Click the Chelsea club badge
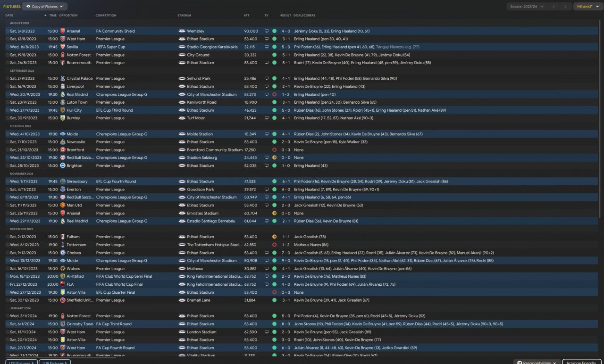 [63, 253]
